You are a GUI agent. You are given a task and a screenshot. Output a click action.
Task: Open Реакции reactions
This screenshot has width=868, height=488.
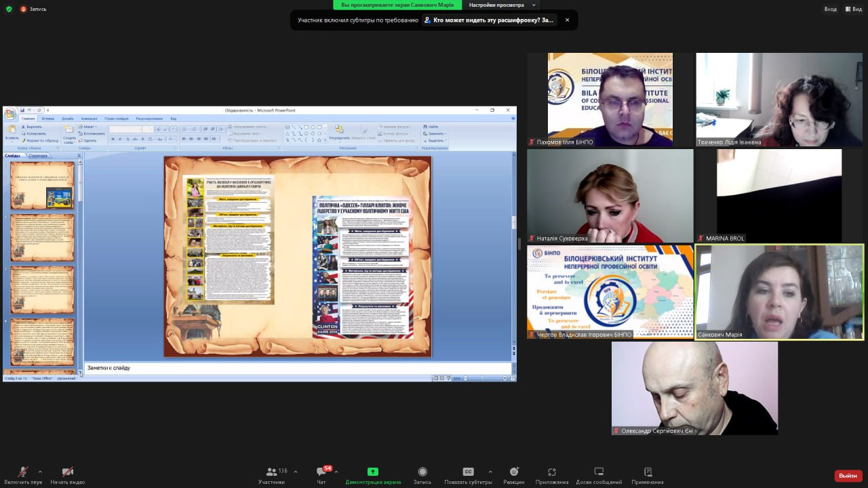pos(514,475)
